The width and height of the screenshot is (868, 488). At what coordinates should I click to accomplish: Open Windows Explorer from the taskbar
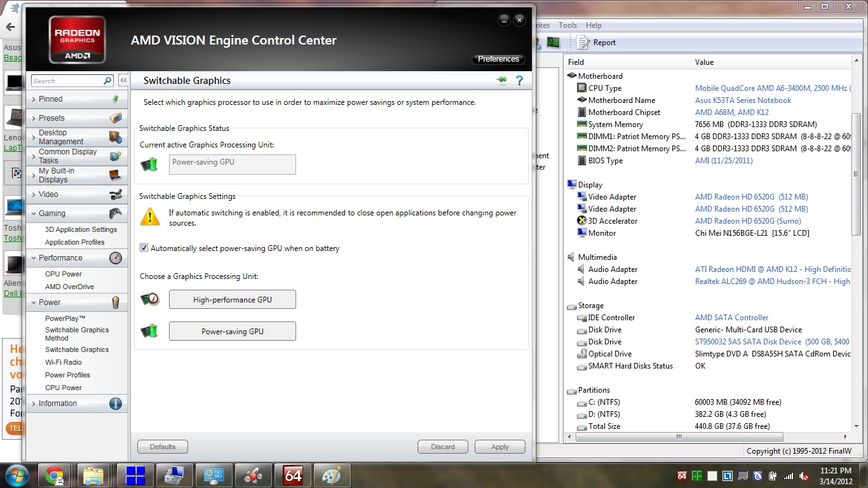pyautogui.click(x=93, y=475)
